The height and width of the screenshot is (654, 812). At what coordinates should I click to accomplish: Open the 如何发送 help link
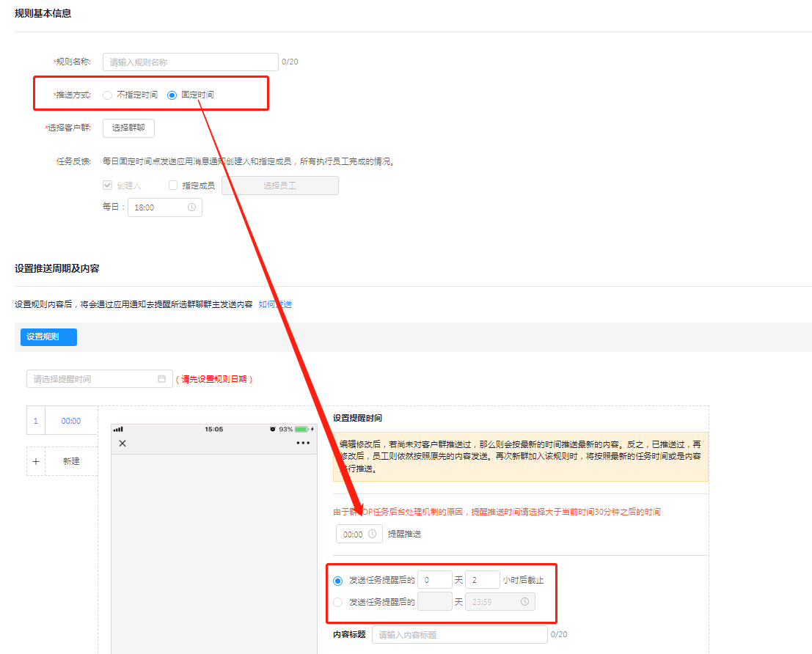point(275,304)
